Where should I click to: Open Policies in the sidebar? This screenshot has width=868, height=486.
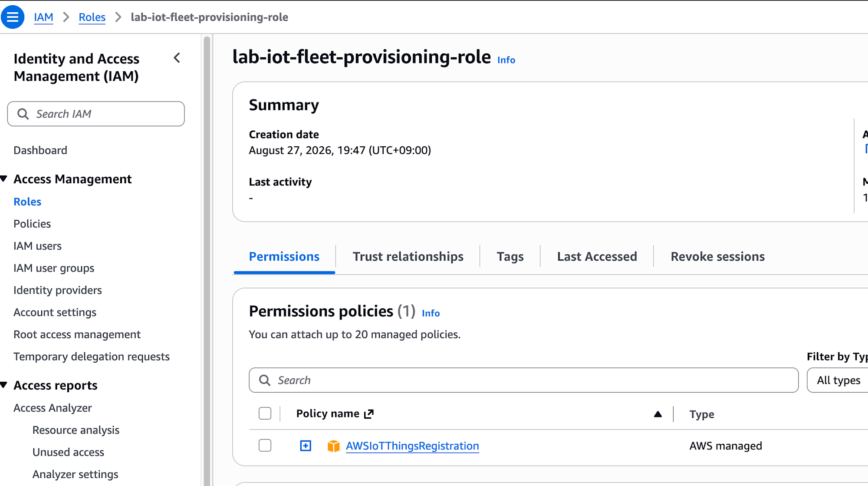coord(32,224)
